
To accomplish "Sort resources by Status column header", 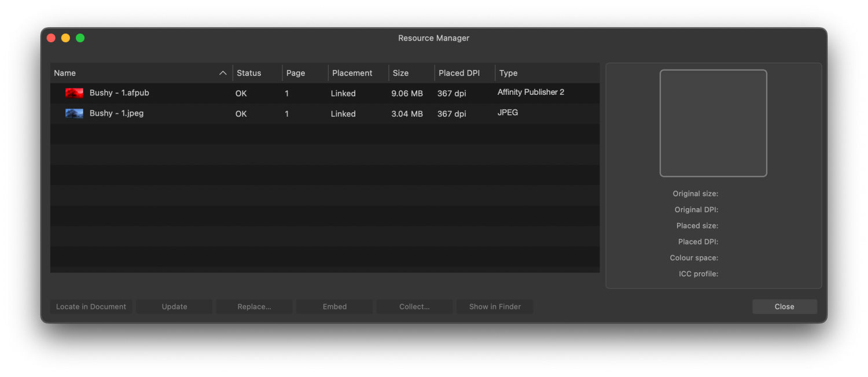I will pyautogui.click(x=249, y=73).
